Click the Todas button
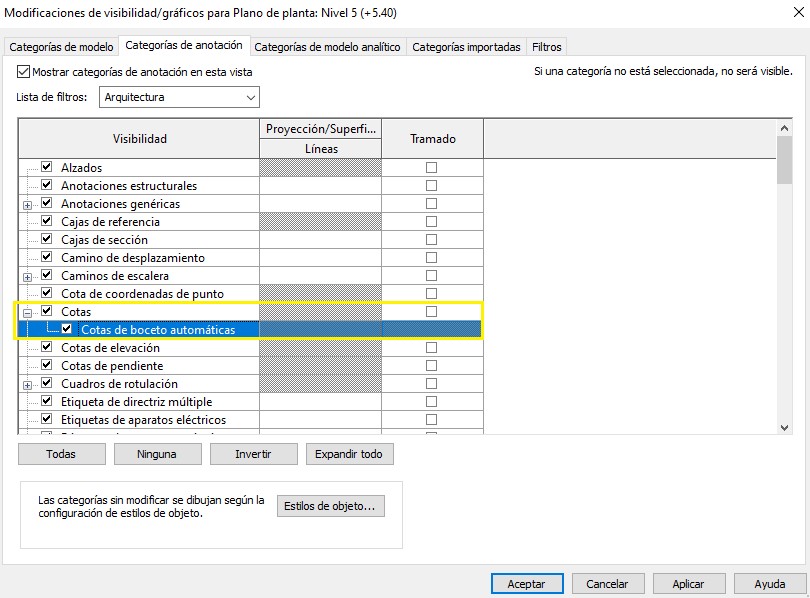This screenshot has height=598, width=810. 61,454
